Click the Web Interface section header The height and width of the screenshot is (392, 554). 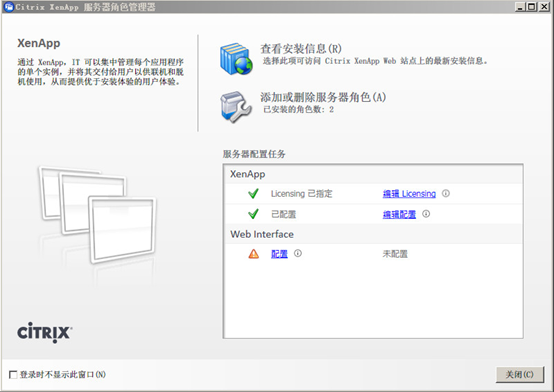coord(262,234)
